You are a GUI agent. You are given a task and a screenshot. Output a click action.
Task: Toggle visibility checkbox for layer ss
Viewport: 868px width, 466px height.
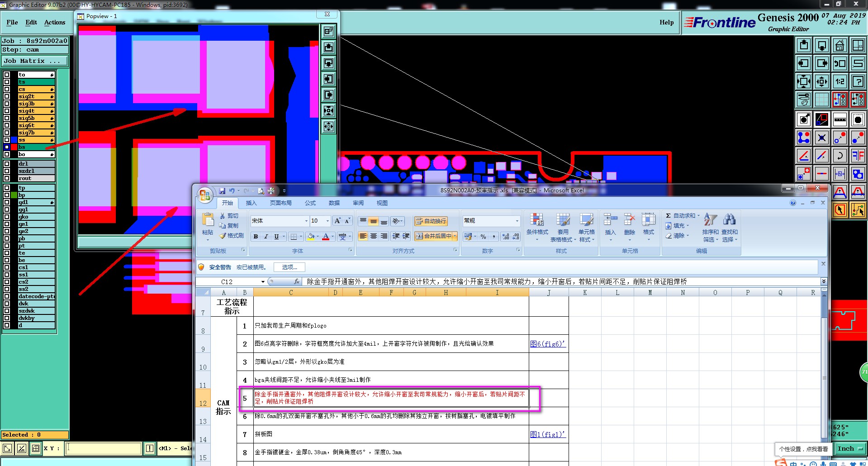7,140
